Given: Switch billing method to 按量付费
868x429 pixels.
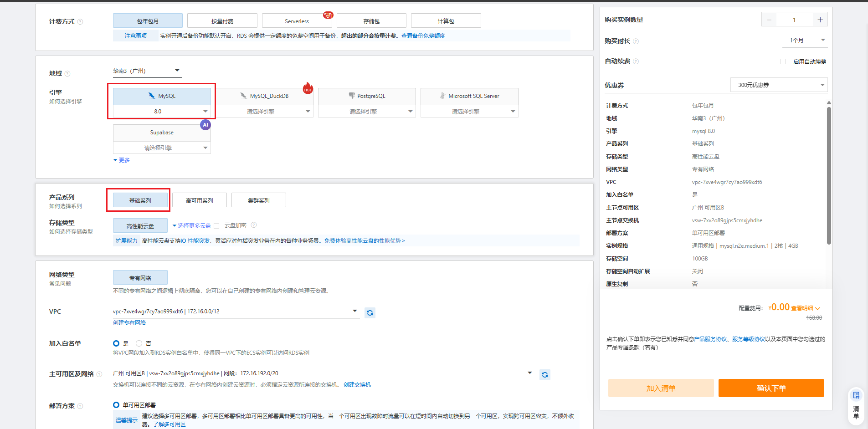Looking at the screenshot, I should pos(222,21).
